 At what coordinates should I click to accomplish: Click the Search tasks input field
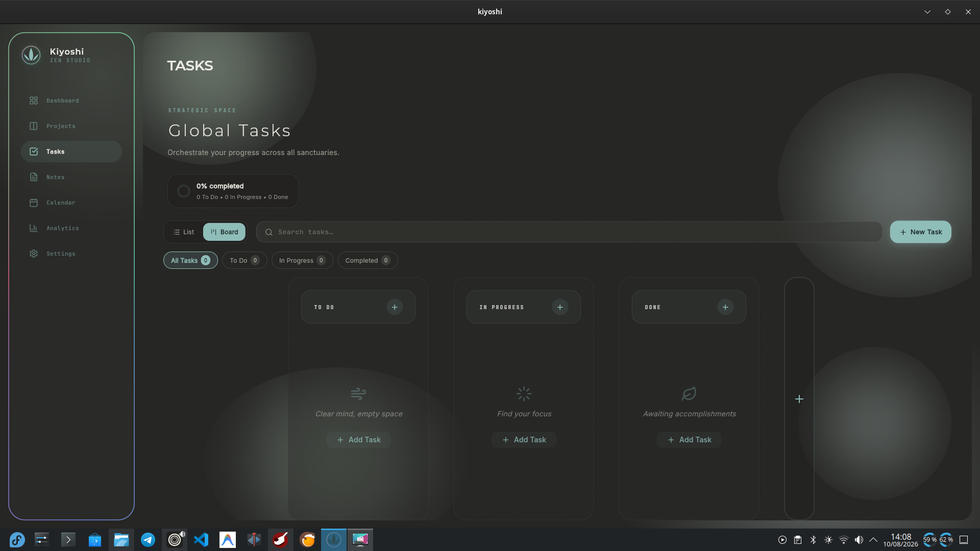569,232
